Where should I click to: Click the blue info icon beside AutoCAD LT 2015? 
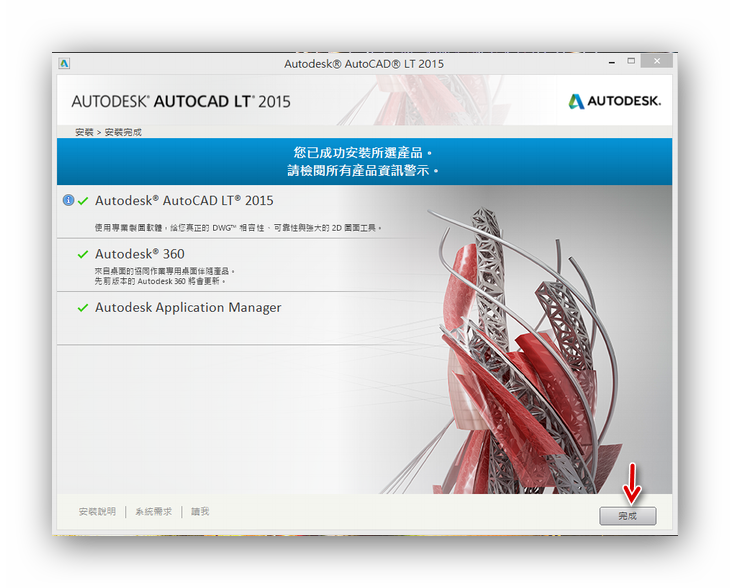(x=68, y=200)
